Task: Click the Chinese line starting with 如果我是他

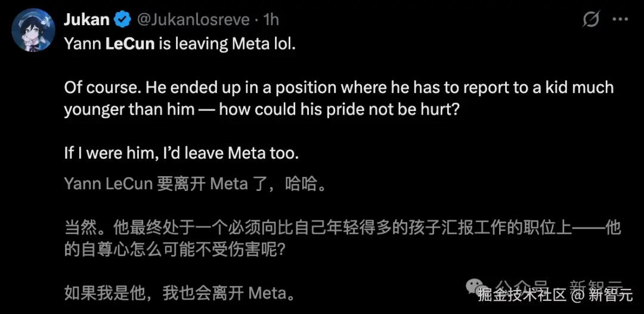Action: (x=179, y=293)
